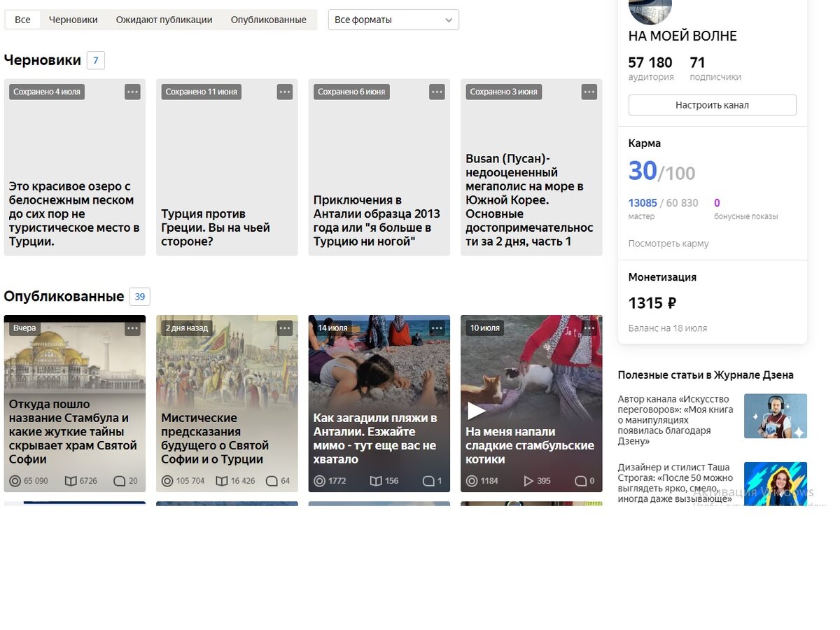Click the Полезные статьи в Журнале Дзена heading
Viewport: 840px width, 630px height.
pyautogui.click(x=706, y=375)
